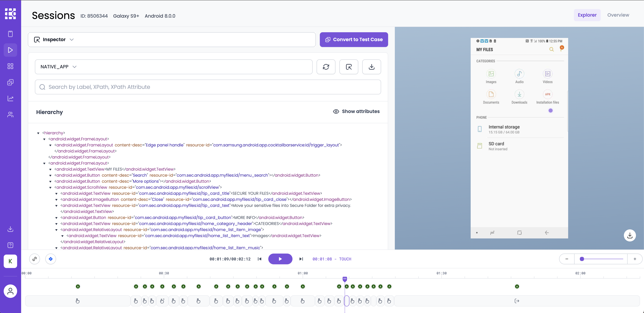Open the help question mark sidebar icon
Screen dimensions: 644x313
point(10,245)
